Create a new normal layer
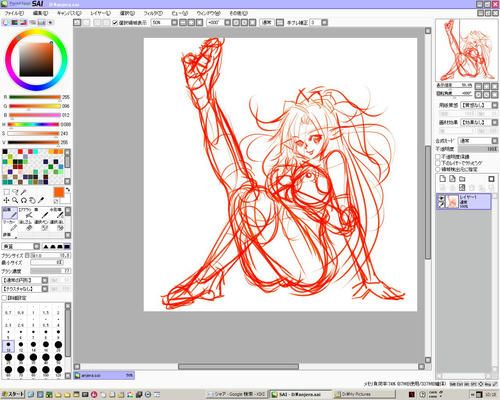The width and height of the screenshot is (500, 400). [443, 179]
